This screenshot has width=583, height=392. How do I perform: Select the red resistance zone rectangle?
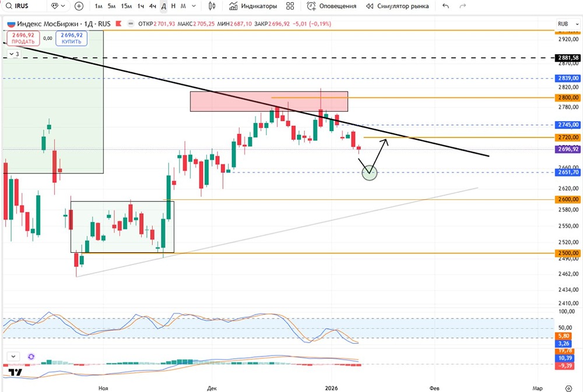269,101
